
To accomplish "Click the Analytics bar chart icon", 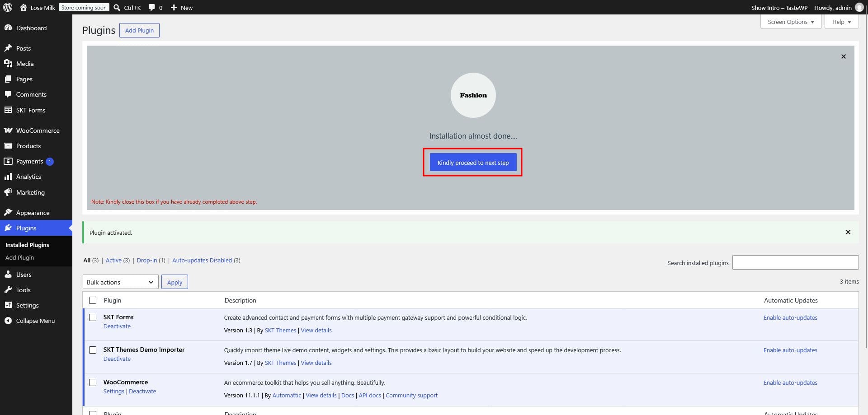I will pos(8,176).
